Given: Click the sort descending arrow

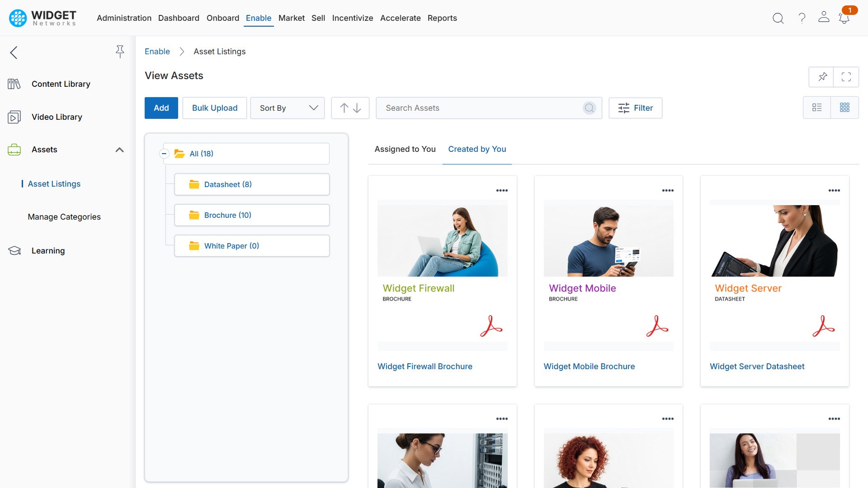Looking at the screenshot, I should click(357, 108).
